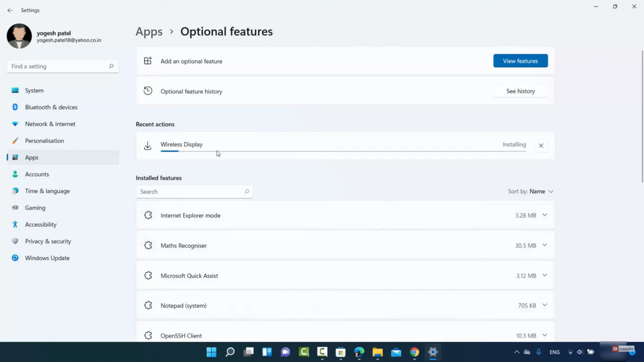This screenshot has width=644, height=362.
Task: Open Privacy & security settings
Action: 63,241
